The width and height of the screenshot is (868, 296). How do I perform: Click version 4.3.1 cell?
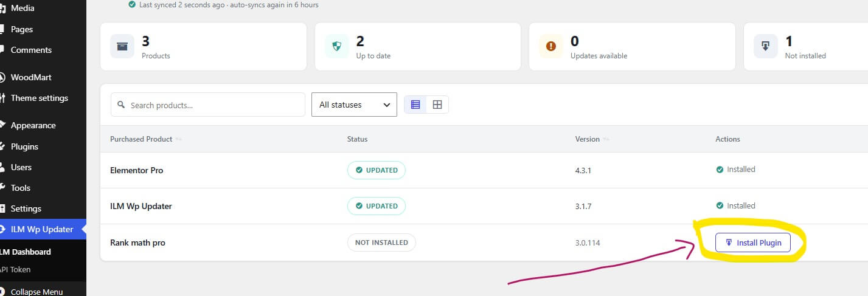583,170
